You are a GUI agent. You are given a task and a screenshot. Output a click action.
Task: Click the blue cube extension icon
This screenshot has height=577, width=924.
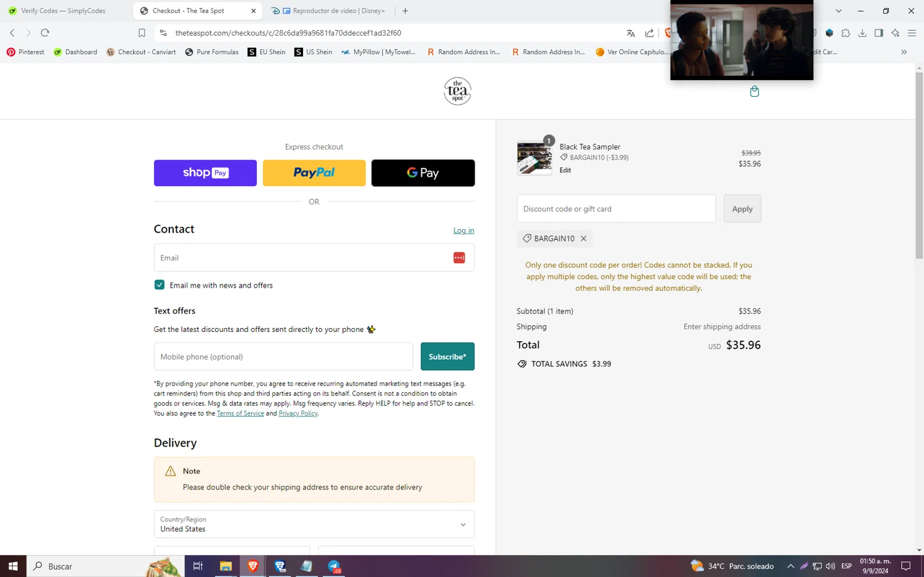pyautogui.click(x=829, y=33)
